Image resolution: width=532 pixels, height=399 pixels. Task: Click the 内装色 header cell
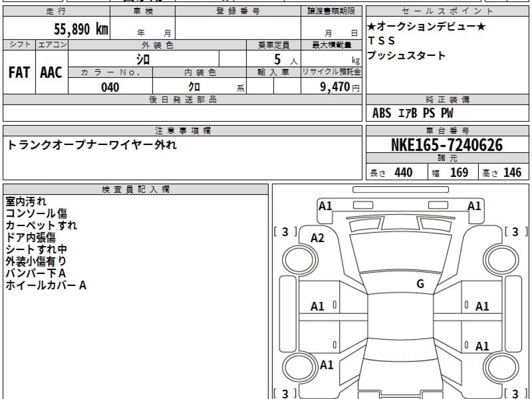(200, 73)
